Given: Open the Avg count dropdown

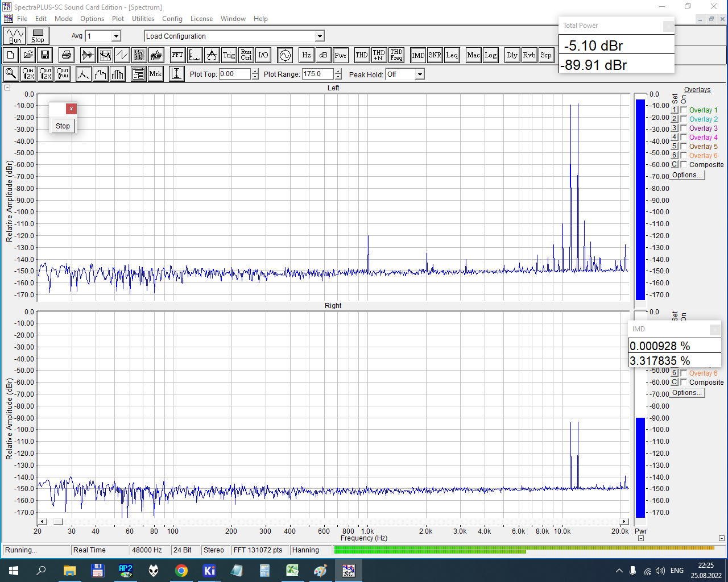Looking at the screenshot, I should point(116,36).
